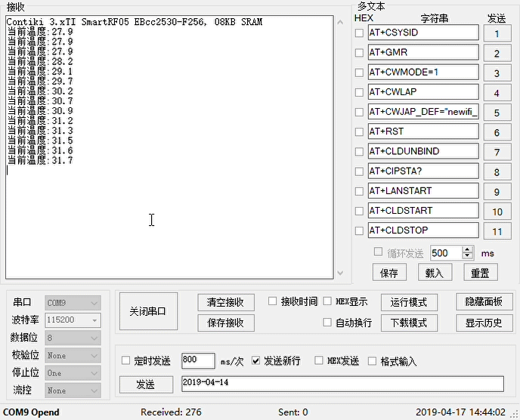Click send button 7 for AT+CLDUNBIND
Image resolution: width=520 pixels, height=420 pixels.
pyautogui.click(x=497, y=152)
